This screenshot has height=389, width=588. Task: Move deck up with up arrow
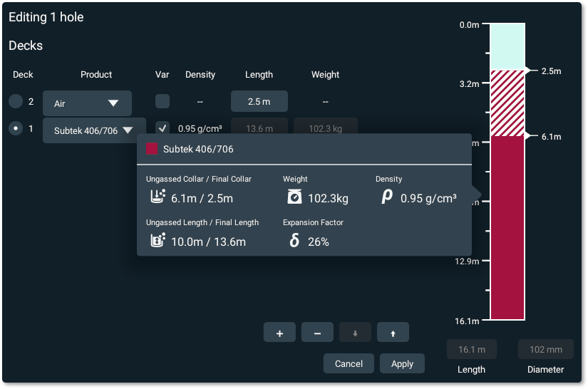pos(393,333)
